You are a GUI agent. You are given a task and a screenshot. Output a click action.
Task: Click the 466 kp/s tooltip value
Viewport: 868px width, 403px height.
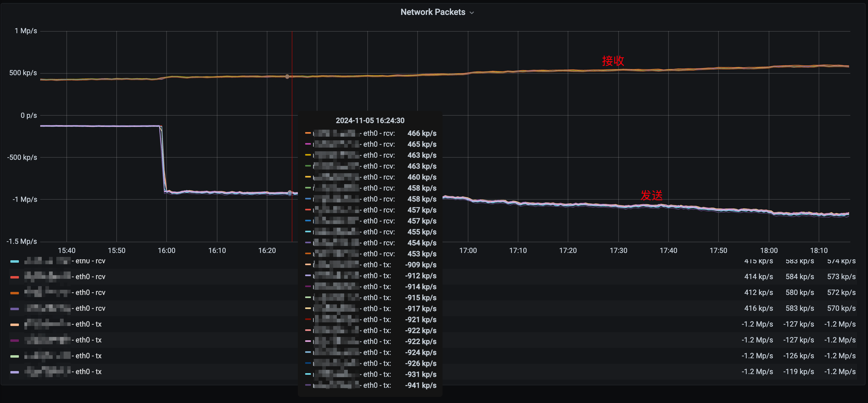point(422,133)
